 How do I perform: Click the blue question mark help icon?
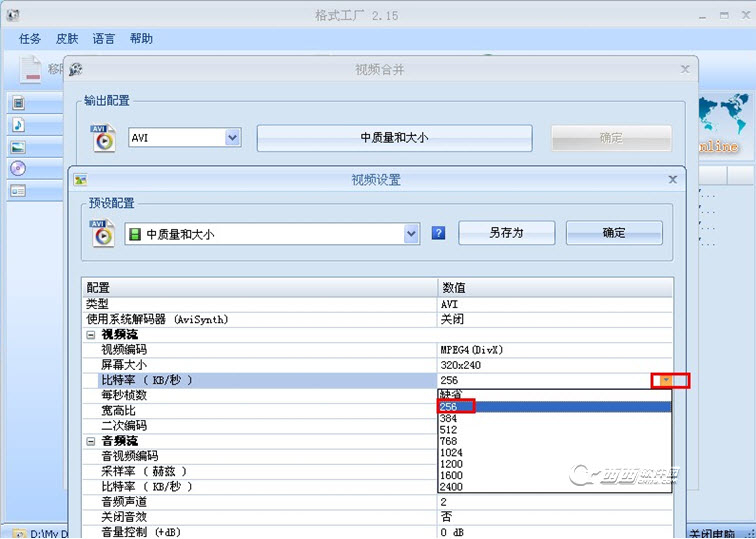point(438,233)
